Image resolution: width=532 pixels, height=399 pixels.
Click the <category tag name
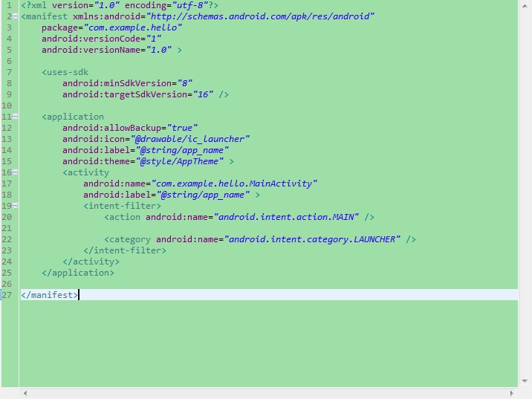click(128, 239)
